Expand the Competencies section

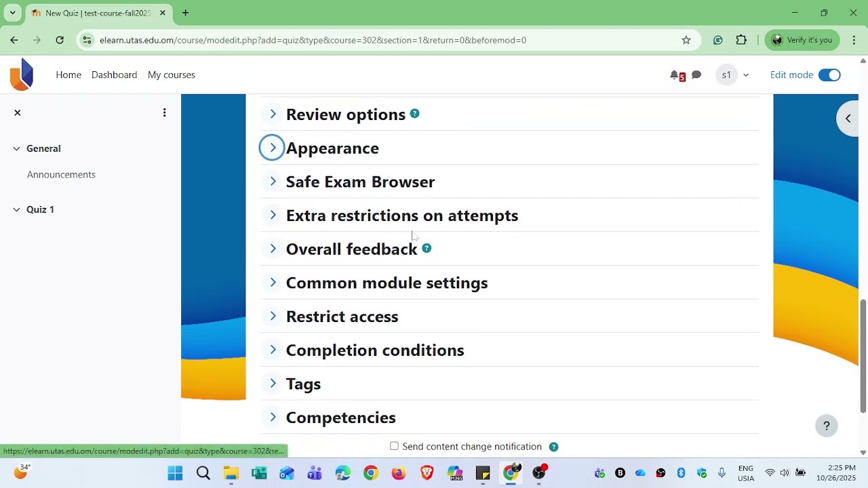click(x=273, y=417)
